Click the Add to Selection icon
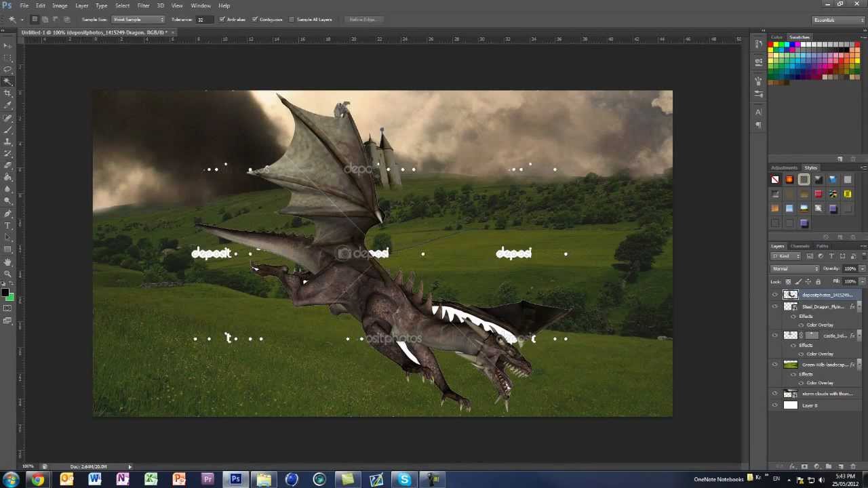The height and width of the screenshot is (488, 868). click(x=45, y=19)
